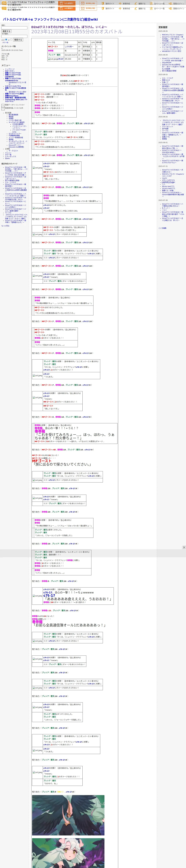This screenshot has height=868, width=186.
Task: Click the 2025-08-03 date in update history
Action: [163, 75]
